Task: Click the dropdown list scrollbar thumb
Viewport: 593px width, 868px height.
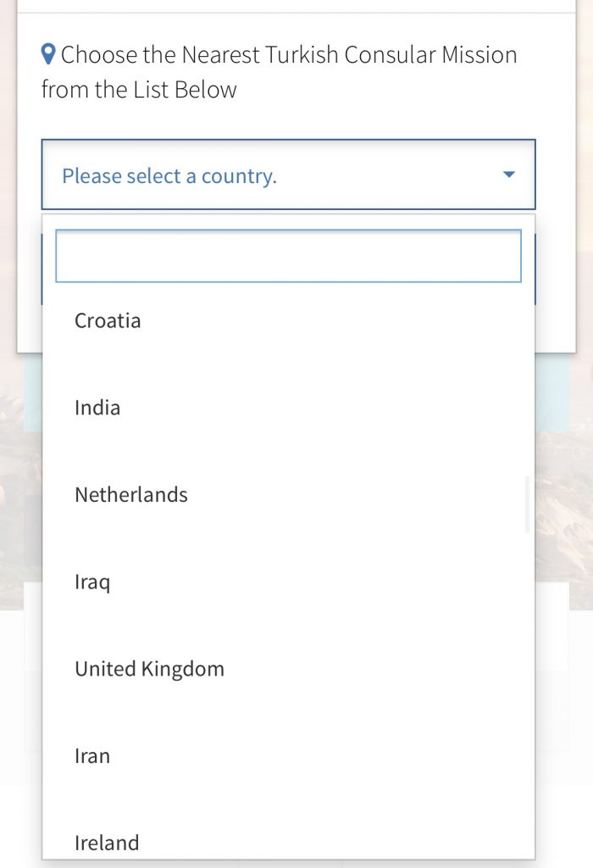Action: tap(527, 504)
